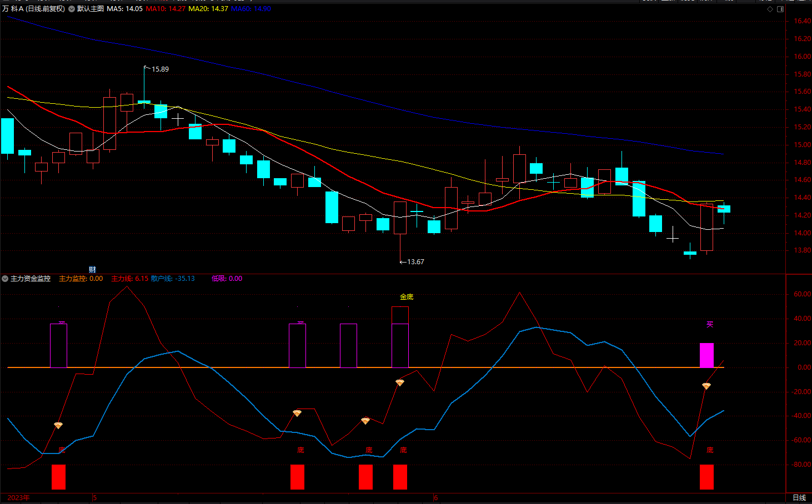Click the last cyan candlestick on the right

point(724,209)
